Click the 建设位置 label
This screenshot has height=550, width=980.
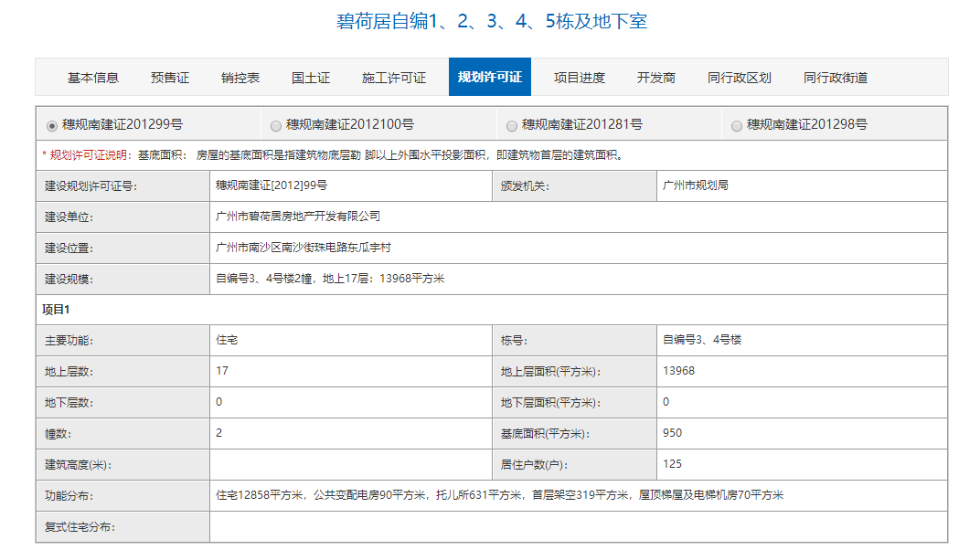click(69, 249)
